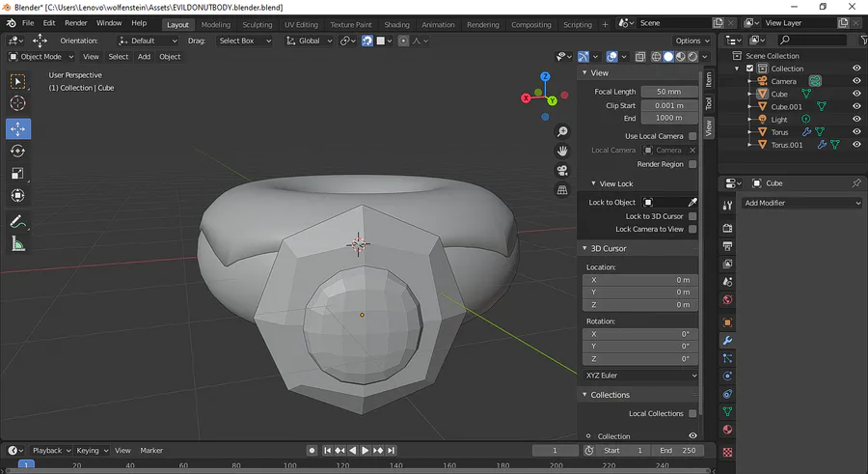Activate the Rotate tool
The image size is (868, 474).
point(17,151)
